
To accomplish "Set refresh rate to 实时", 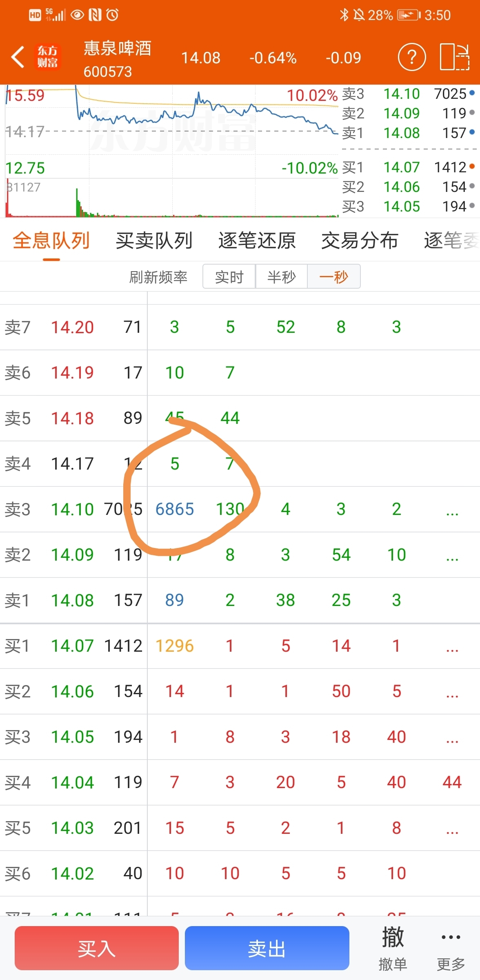I will click(x=229, y=276).
